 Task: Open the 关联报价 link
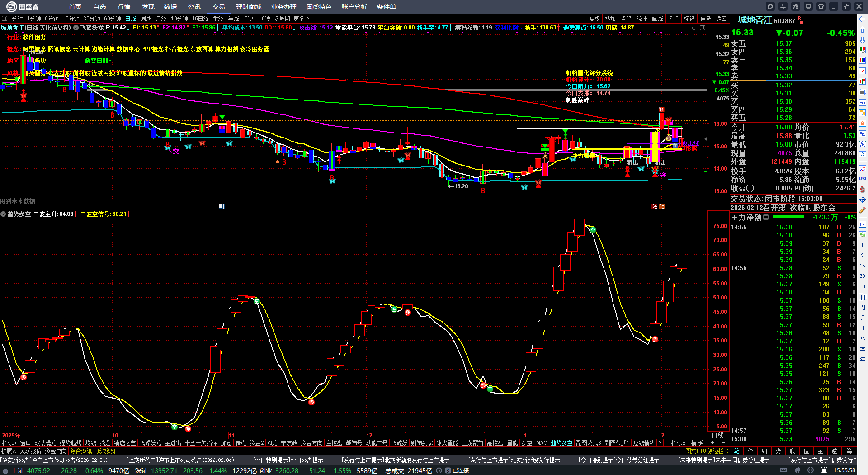(30, 451)
